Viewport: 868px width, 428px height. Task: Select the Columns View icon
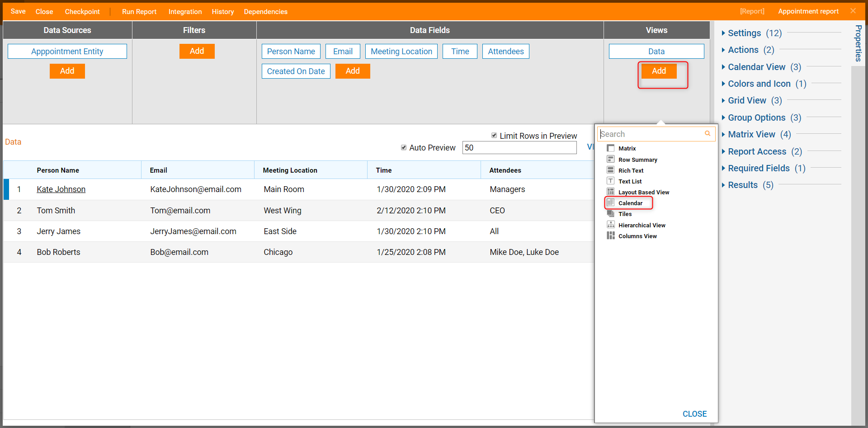point(611,235)
